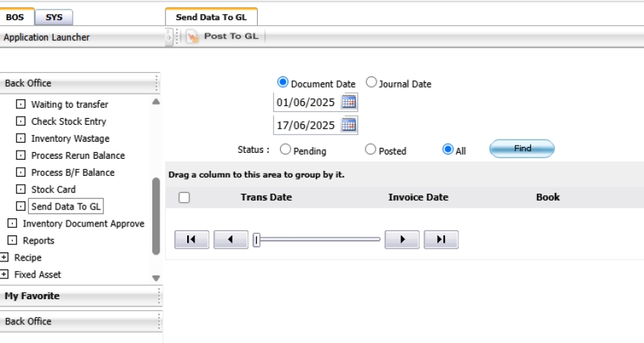
Task: Click the Post To GL toolbar icon
Action: click(192, 36)
